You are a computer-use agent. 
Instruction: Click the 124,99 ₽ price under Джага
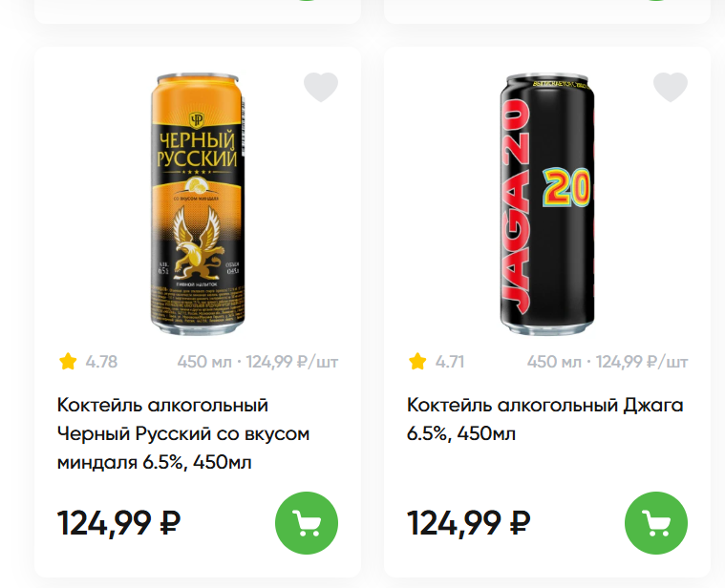(x=469, y=523)
